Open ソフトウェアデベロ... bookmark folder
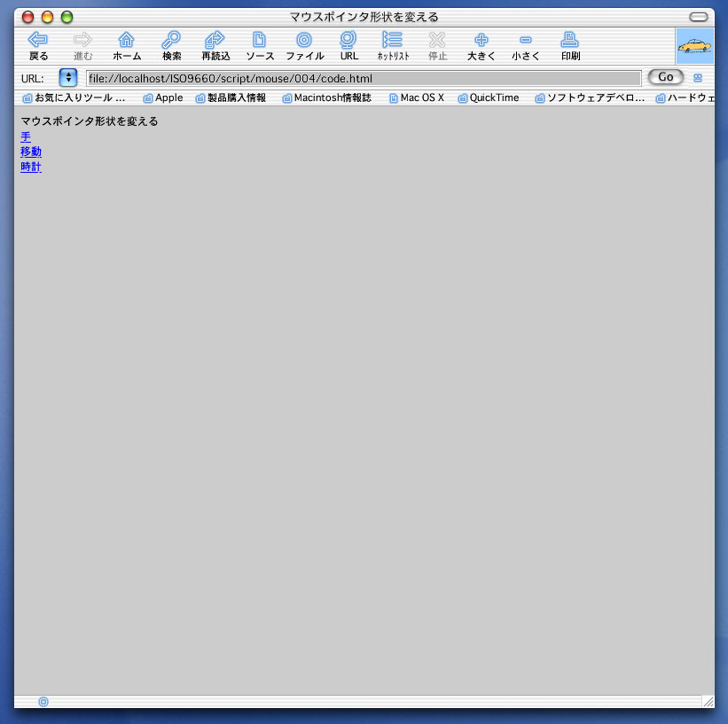This screenshot has height=724, width=728. click(590, 98)
